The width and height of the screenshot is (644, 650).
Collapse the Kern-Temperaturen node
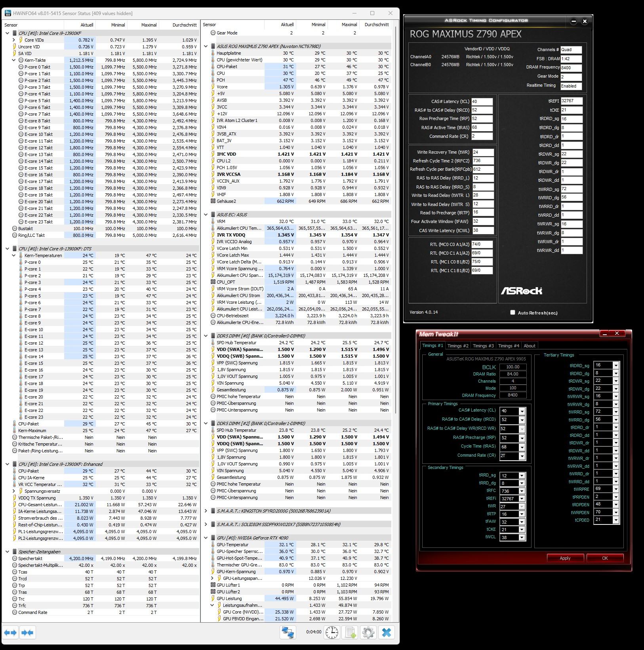click(x=14, y=255)
